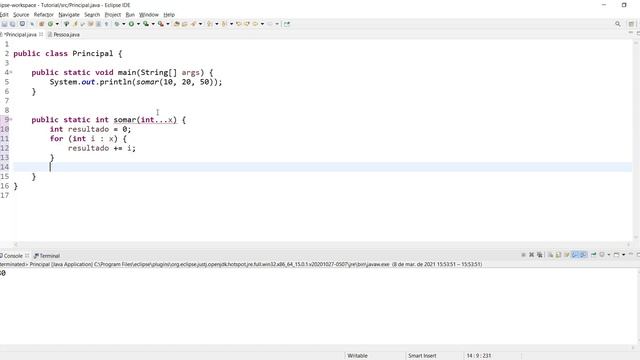Viewport: 640px width, 360px height.
Task: Click the Save All toolbar icon
Action: (13, 24)
